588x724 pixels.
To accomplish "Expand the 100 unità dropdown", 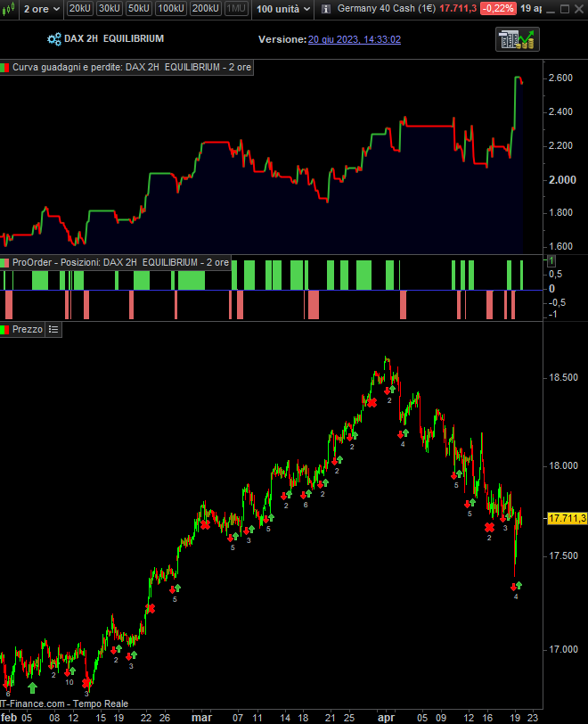I will 283,9.
